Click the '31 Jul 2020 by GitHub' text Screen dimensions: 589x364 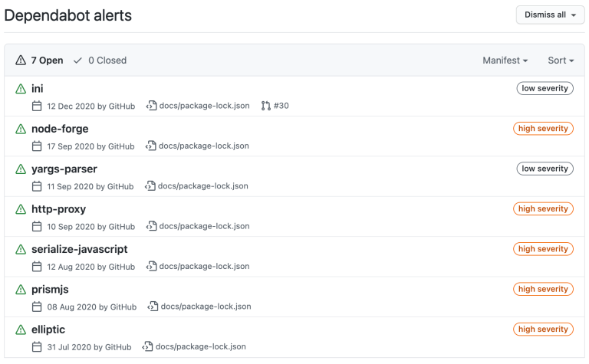tap(89, 347)
